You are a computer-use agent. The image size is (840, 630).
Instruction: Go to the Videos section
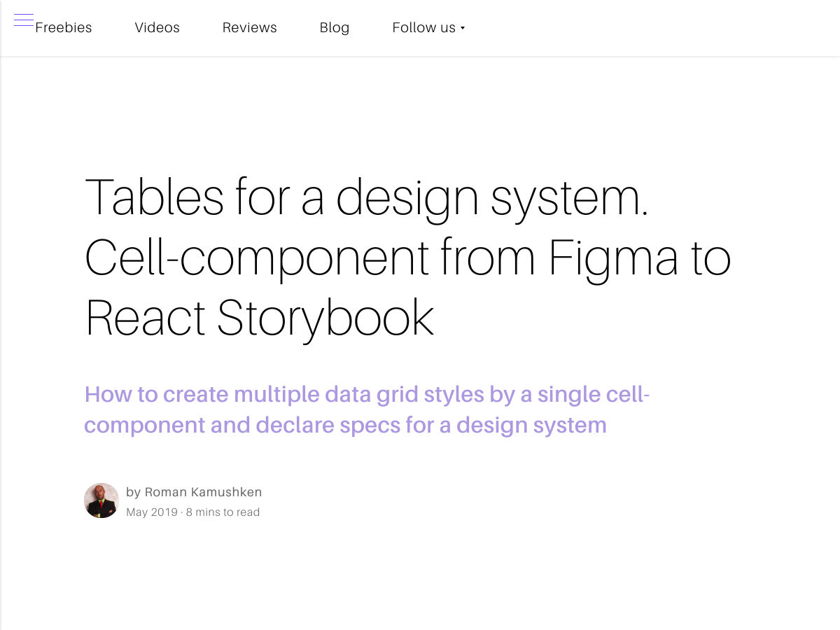157,28
